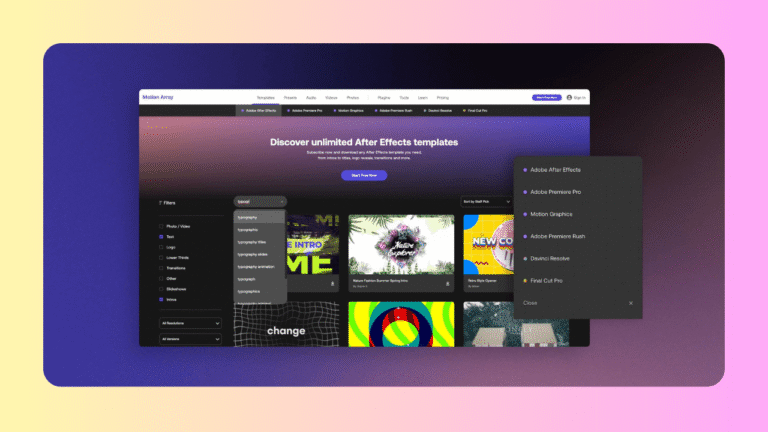Open the Plugins nav item

point(384,97)
